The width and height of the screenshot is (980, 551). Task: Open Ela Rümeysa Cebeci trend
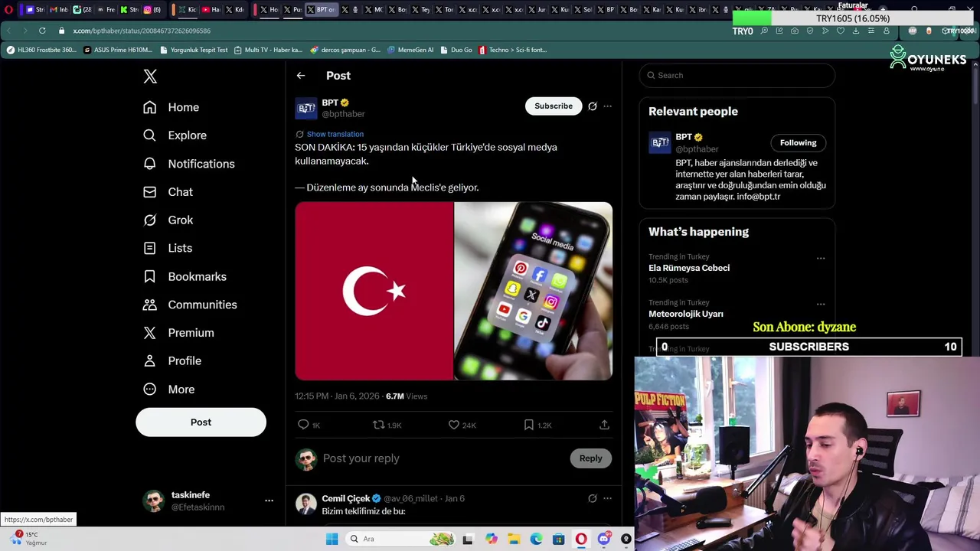(689, 268)
